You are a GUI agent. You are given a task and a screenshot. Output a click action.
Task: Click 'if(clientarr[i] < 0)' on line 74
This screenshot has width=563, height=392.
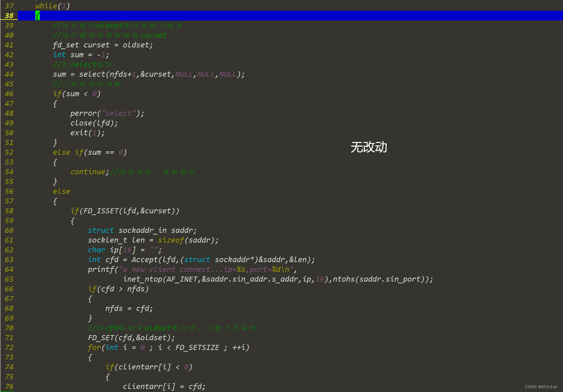[x=149, y=367]
